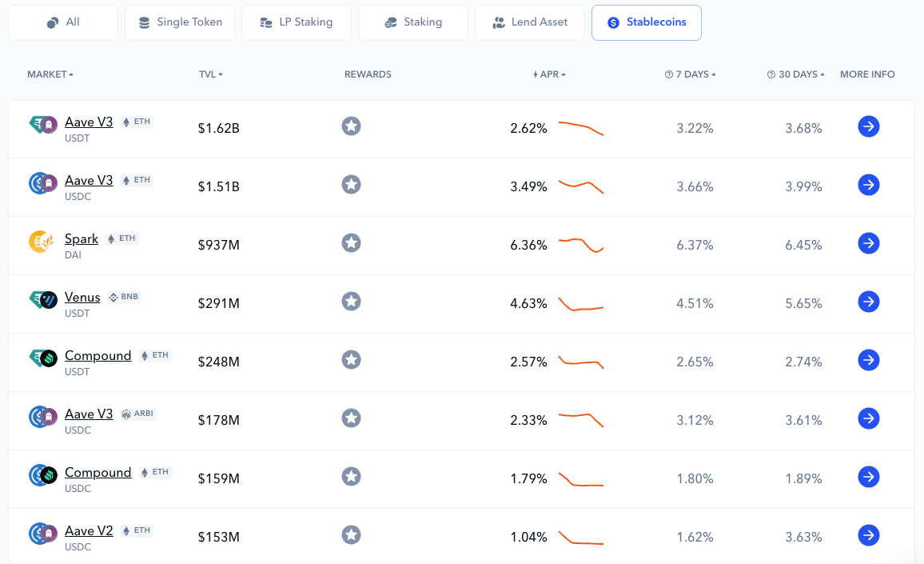Click the 6.36% APR value
The height and width of the screenshot is (564, 924).
pyautogui.click(x=528, y=245)
